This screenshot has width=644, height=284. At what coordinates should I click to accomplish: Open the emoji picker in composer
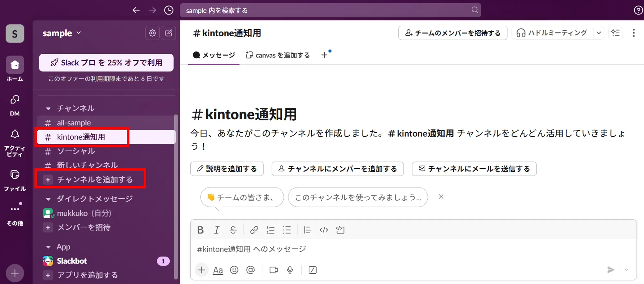[234, 270]
